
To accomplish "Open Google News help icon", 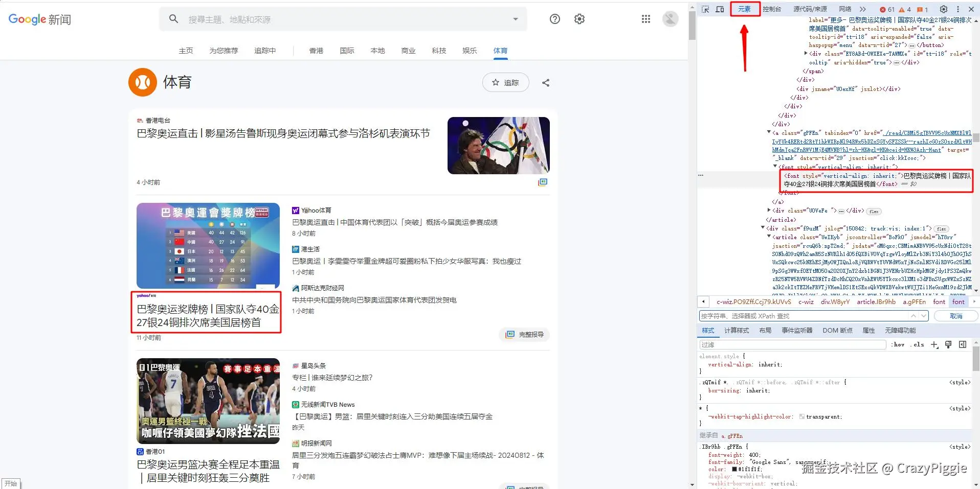I will coord(555,19).
